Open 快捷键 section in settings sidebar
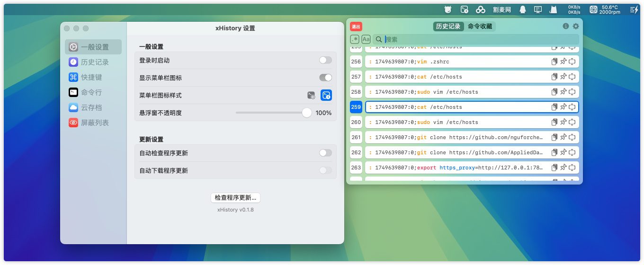 coord(91,77)
